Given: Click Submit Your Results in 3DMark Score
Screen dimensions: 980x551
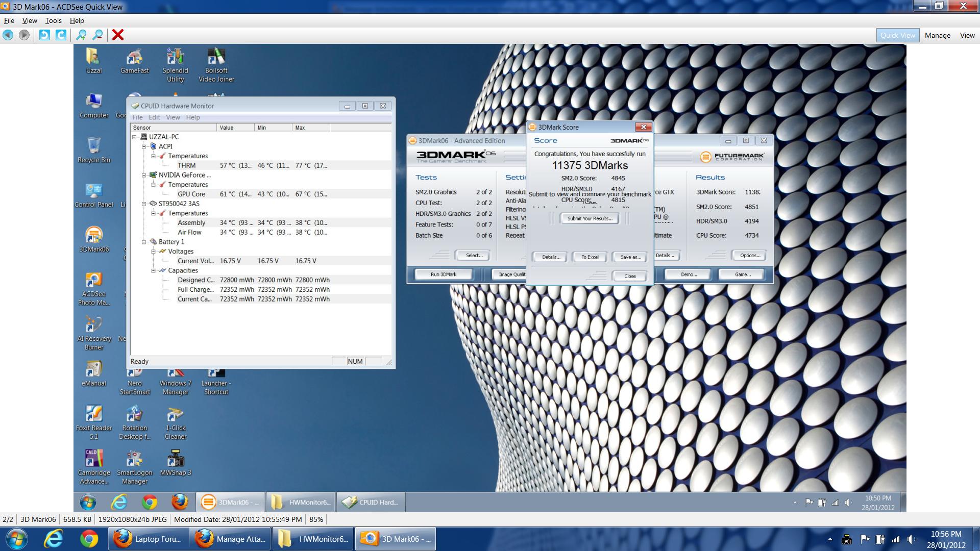Looking at the screenshot, I should pos(590,218).
